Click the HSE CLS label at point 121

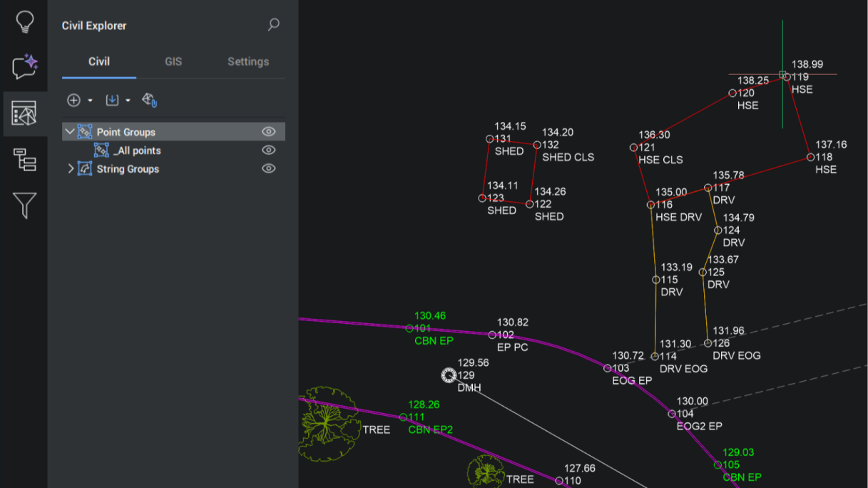660,160
